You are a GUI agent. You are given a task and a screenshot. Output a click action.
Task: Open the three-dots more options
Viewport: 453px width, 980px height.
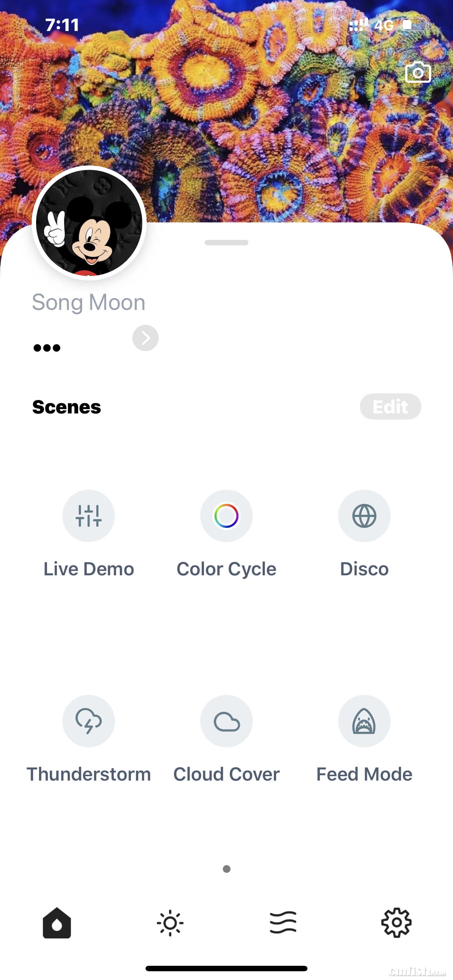click(x=47, y=348)
